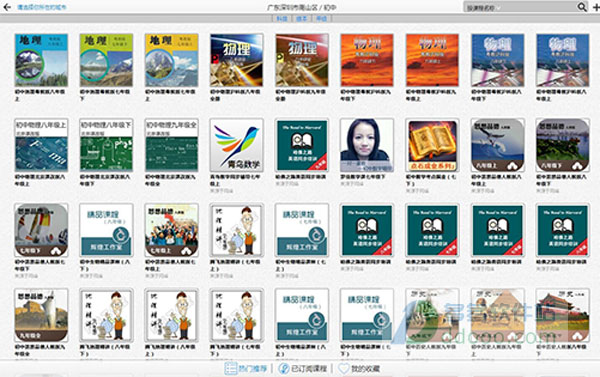Click the 我的收藏 heart icon
Image resolution: width=600 pixels, height=377 pixels.
click(x=344, y=368)
